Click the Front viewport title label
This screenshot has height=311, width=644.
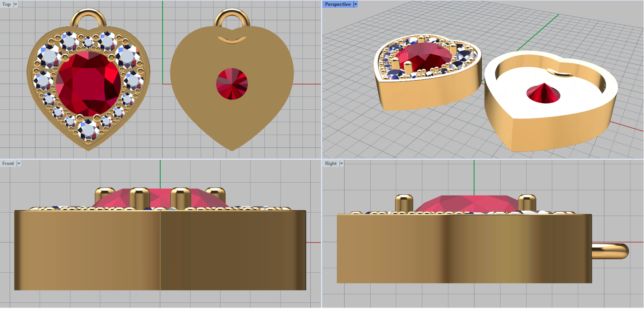coord(8,164)
